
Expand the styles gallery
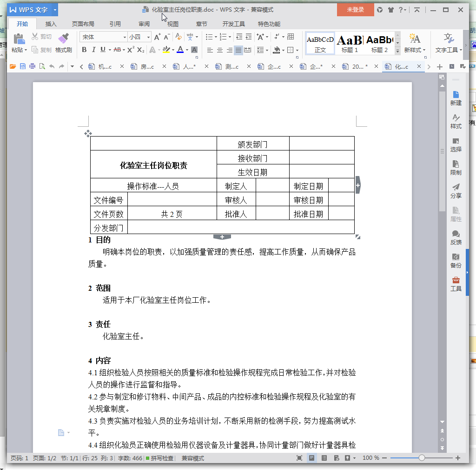point(398,51)
